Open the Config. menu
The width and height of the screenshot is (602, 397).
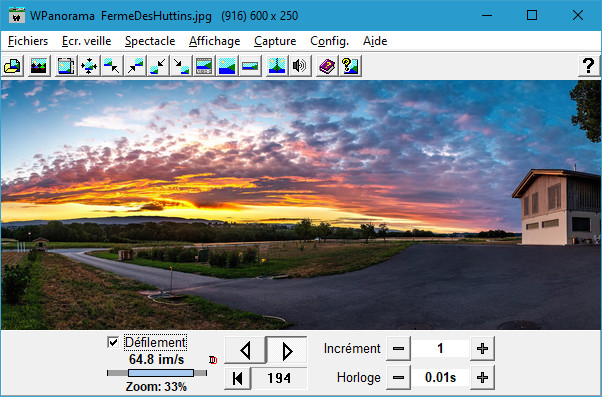329,41
